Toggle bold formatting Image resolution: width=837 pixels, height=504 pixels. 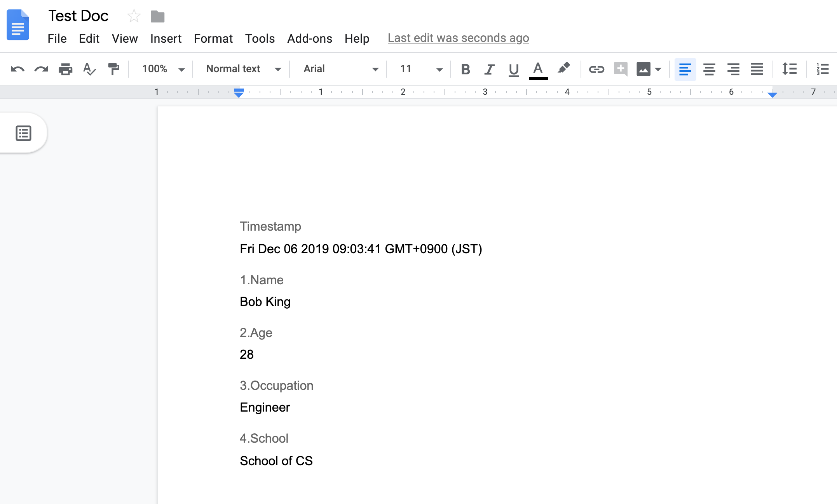click(465, 69)
